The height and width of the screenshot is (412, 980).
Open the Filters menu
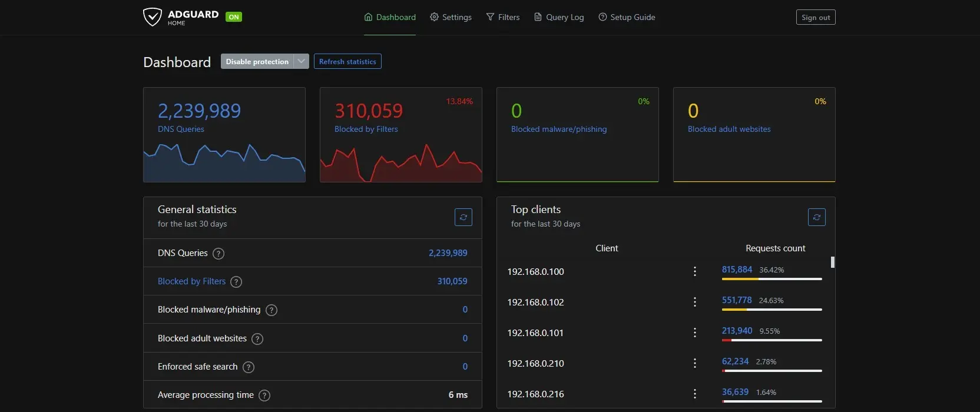click(503, 17)
